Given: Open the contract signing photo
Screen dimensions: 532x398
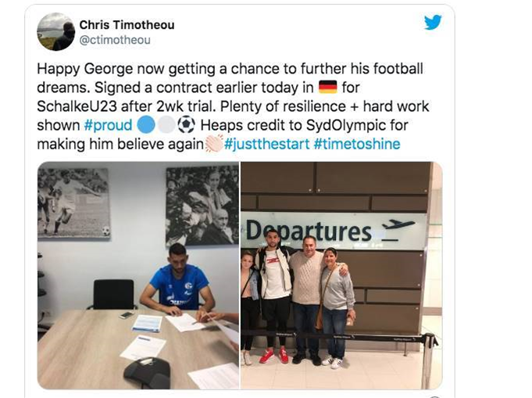Looking at the screenshot, I should pos(138,275).
